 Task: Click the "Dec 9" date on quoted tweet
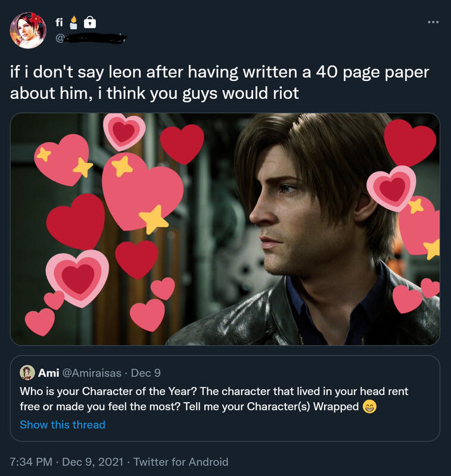[x=145, y=373]
